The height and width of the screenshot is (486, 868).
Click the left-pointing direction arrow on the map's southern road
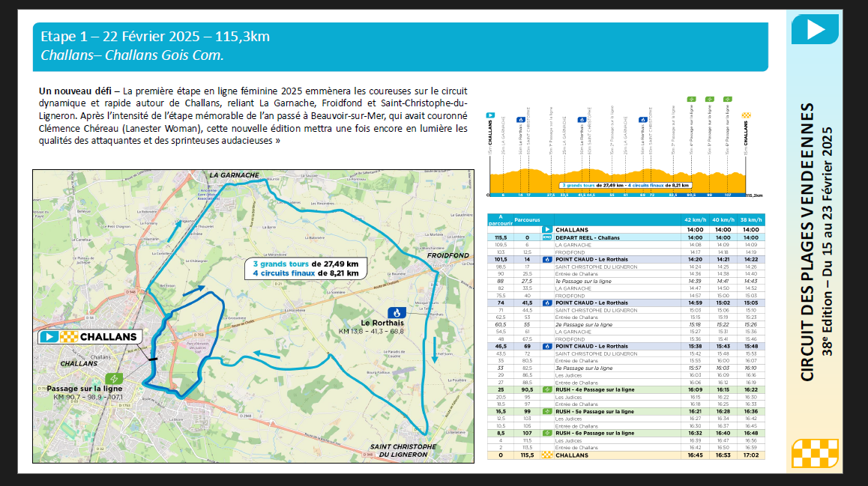coord(266,354)
